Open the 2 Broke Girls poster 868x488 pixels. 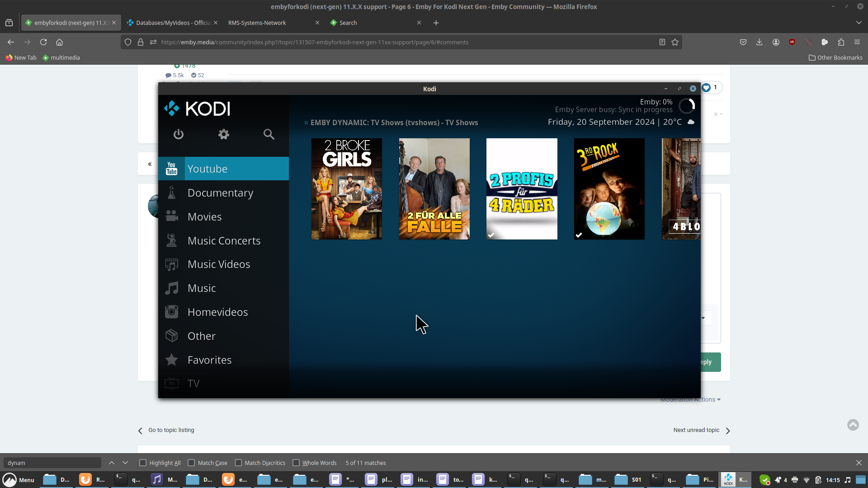pos(347,189)
